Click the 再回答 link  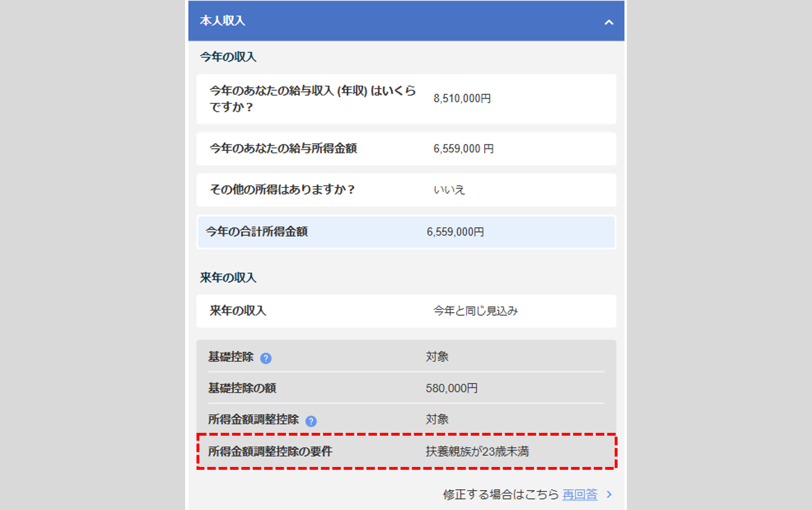pos(580,494)
